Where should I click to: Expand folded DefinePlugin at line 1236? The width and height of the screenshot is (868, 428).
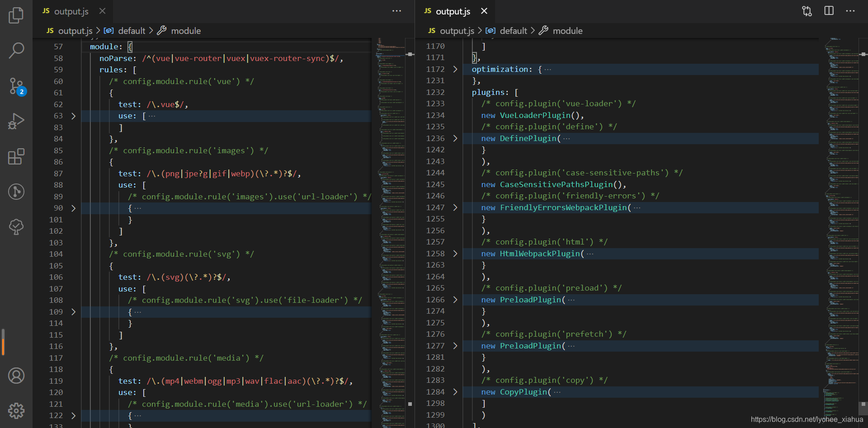pos(455,138)
